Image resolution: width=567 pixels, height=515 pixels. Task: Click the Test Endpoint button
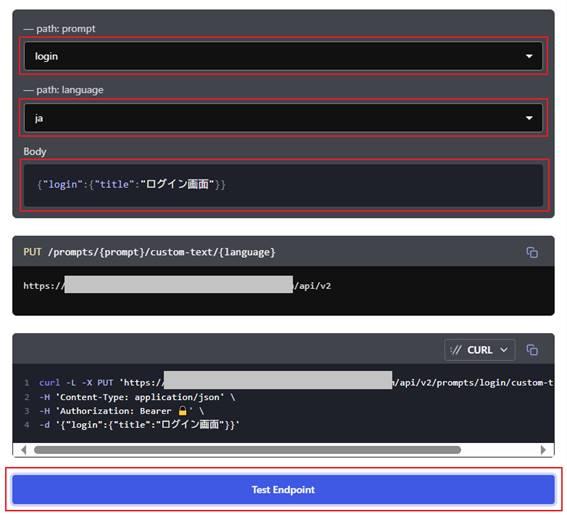click(x=283, y=490)
